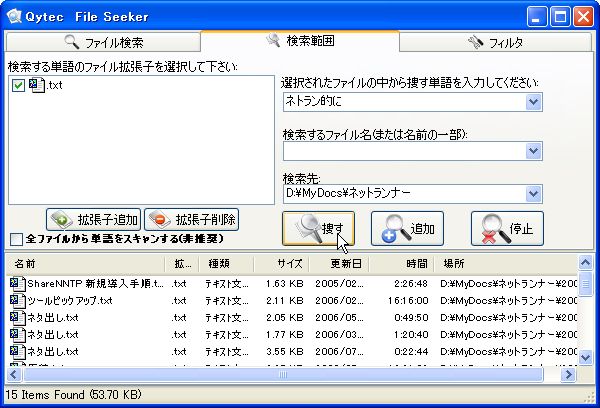Image resolution: width=600 pixels, height=408 pixels.
Task: Click the 拡張子削除 button
Action: tap(191, 220)
